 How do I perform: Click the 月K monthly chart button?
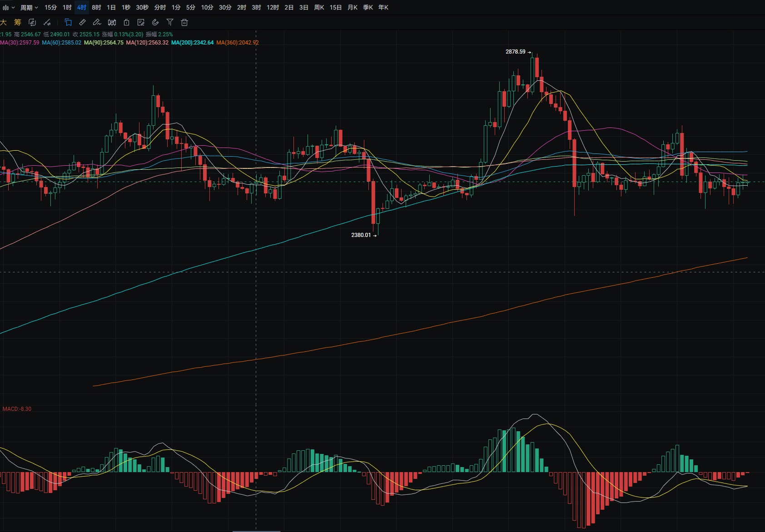(352, 8)
